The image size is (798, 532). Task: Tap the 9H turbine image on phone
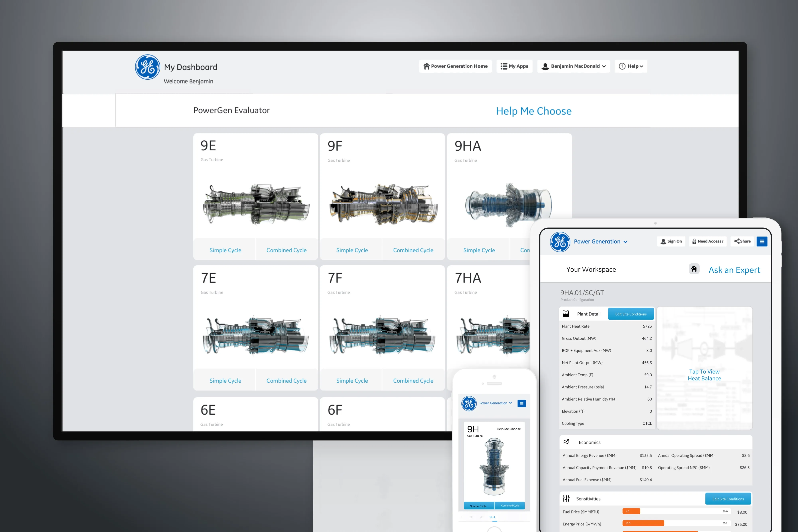click(495, 467)
